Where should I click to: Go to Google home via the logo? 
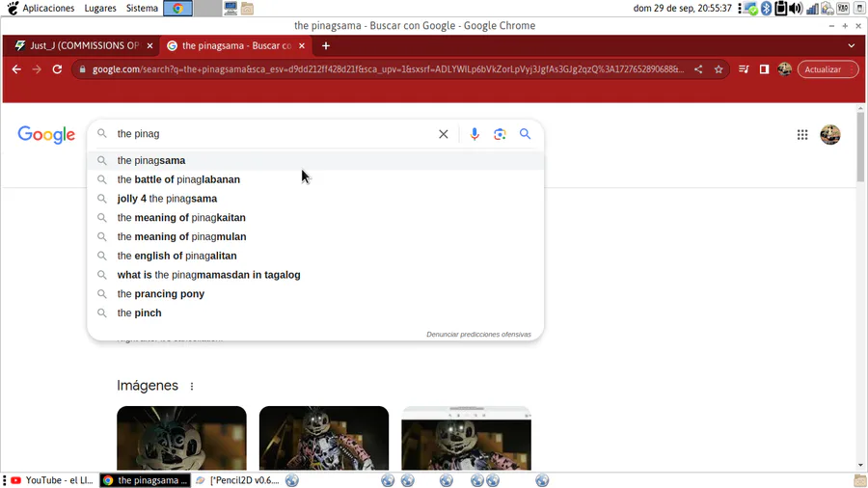pos(46,134)
